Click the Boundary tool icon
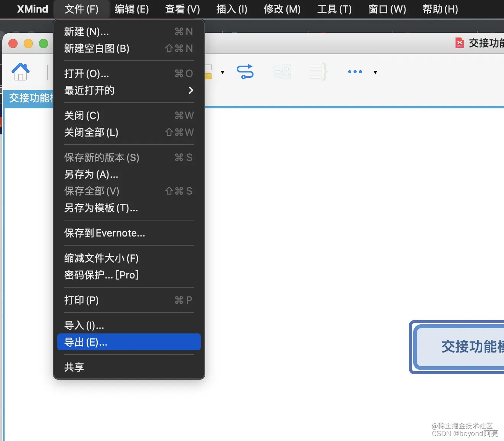The image size is (504, 441). 282,72
